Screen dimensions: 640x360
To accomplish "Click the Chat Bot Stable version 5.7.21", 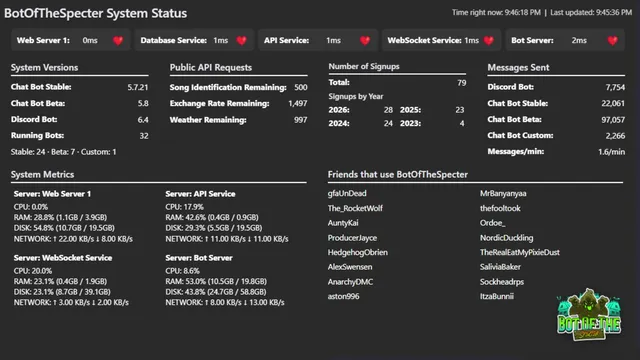I will pos(138,87).
